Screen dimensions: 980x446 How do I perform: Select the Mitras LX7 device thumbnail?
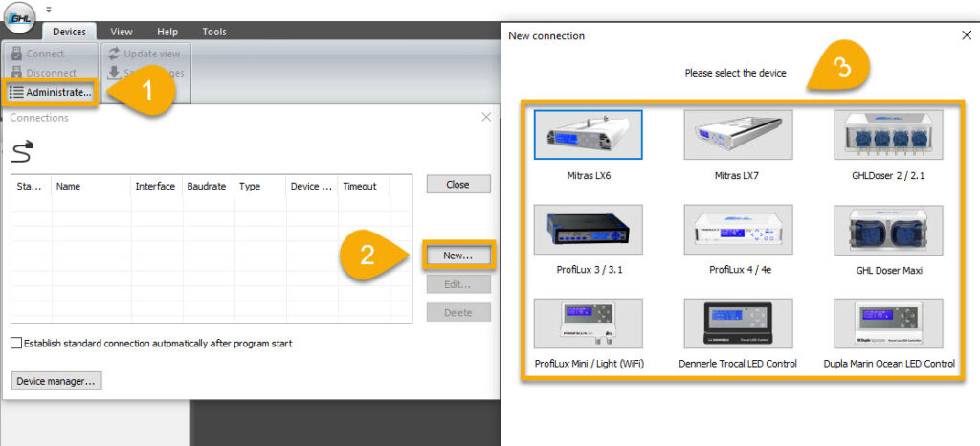pyautogui.click(x=738, y=134)
